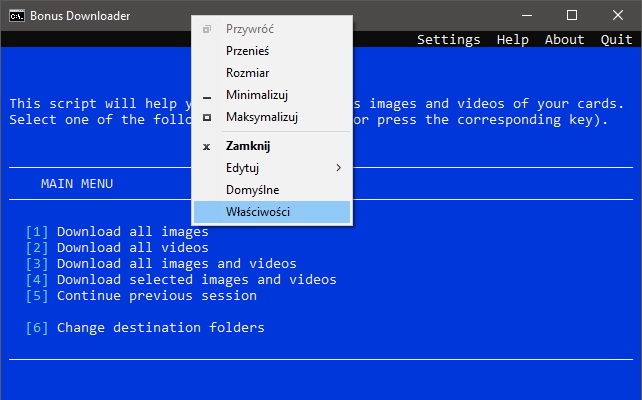Screen dimensions: 642x400
Task: Open the Settings menu item
Action: 448,40
